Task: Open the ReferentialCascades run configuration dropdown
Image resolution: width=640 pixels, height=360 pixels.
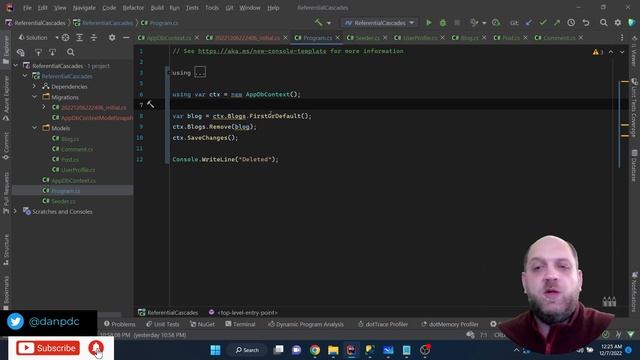Action: (379, 23)
